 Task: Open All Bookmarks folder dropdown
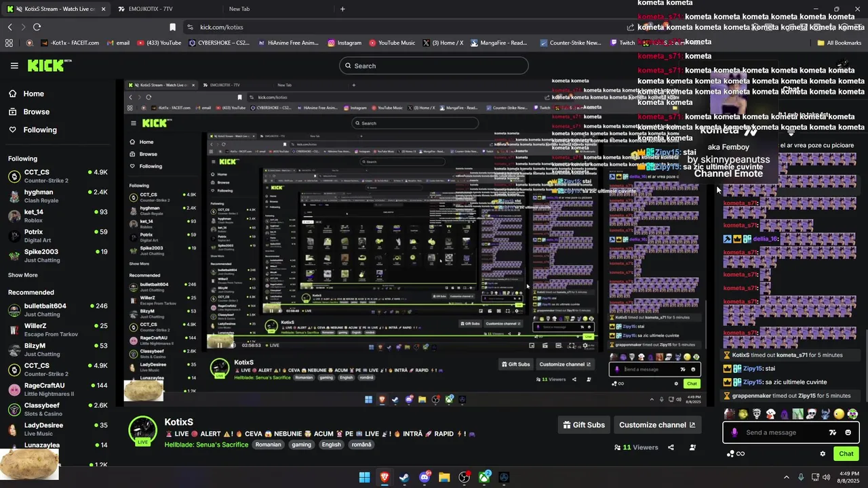(x=839, y=43)
